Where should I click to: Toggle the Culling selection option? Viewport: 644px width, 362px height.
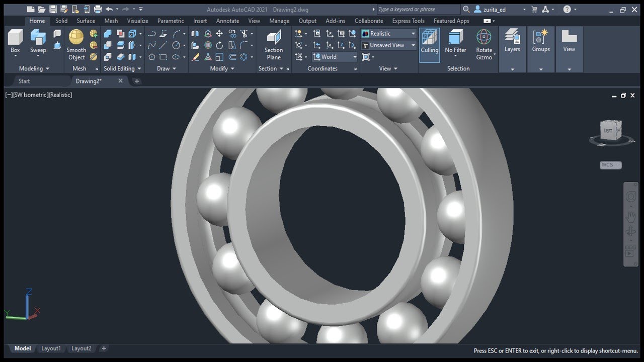click(429, 45)
